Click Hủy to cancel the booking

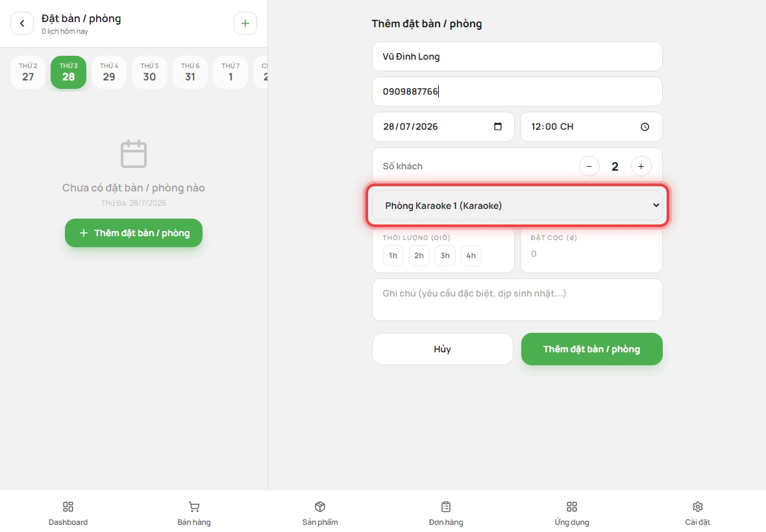pos(443,349)
